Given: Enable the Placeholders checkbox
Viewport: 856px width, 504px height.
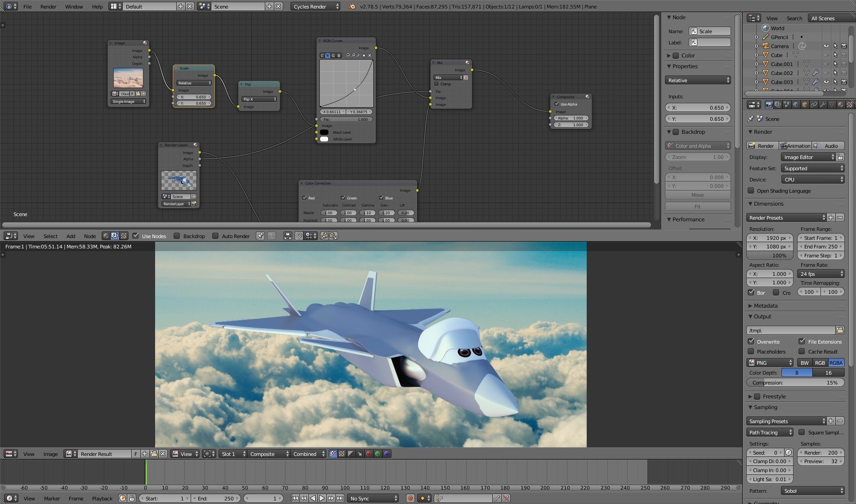Looking at the screenshot, I should [x=751, y=351].
